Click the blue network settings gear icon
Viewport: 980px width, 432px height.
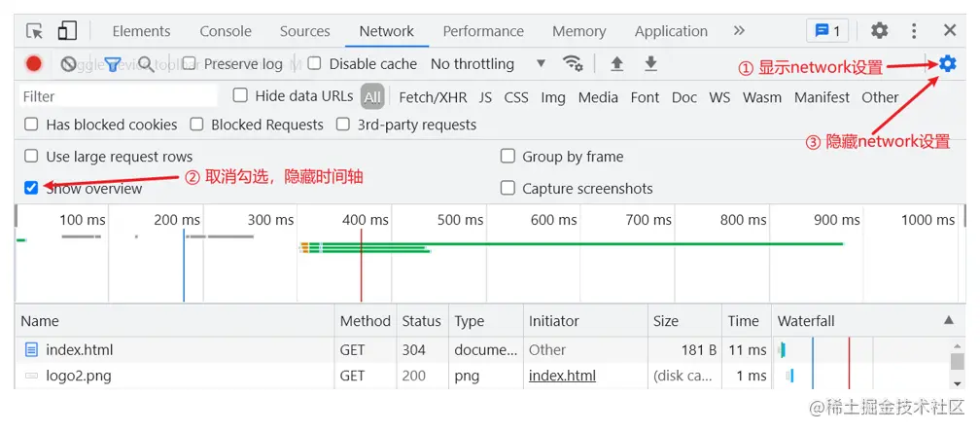(x=948, y=63)
